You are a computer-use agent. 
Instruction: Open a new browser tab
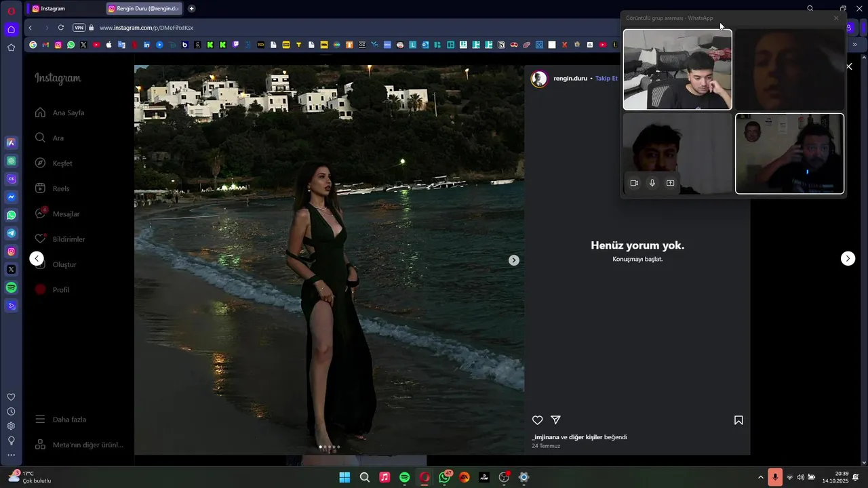[x=192, y=9]
